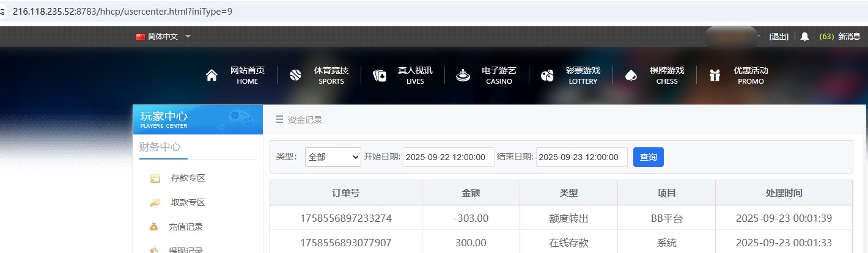The width and height of the screenshot is (868, 253).
Task: Click the 金额 column header
Action: [471, 193]
